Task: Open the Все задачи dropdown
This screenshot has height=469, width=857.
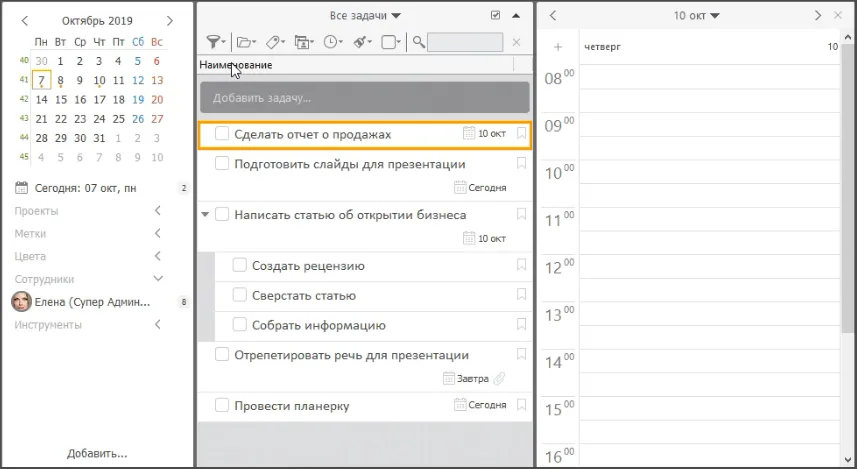Action: (365, 16)
